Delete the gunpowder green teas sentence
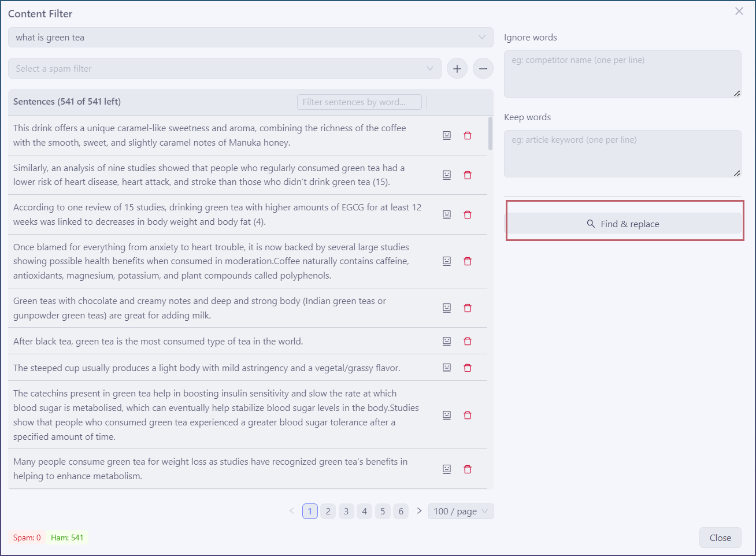Screen dimensions: 756x556 468,308
